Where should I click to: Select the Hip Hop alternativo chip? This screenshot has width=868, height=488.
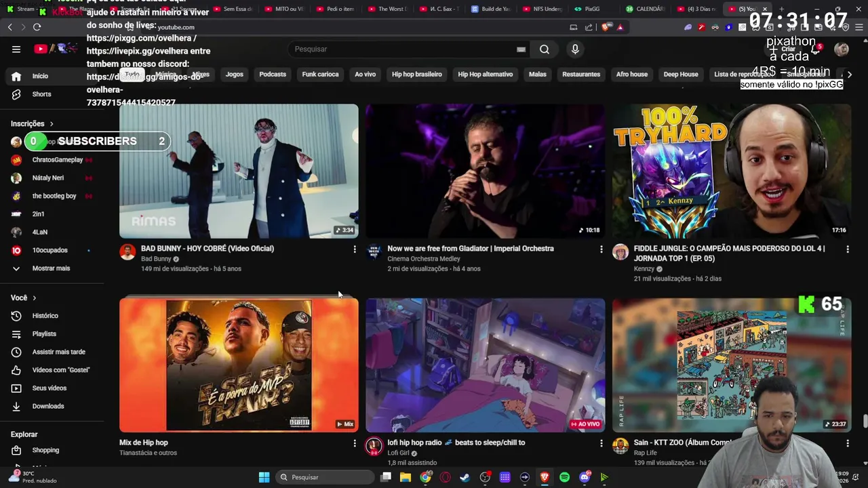click(x=485, y=75)
